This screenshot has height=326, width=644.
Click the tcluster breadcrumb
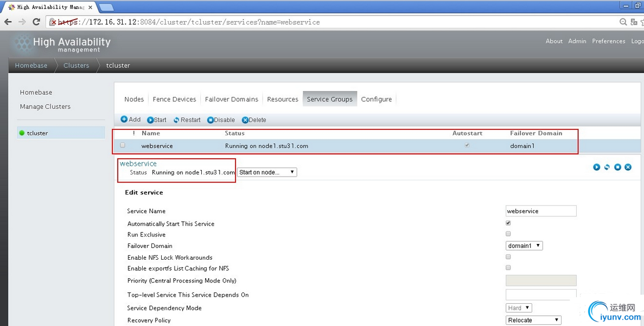point(118,65)
